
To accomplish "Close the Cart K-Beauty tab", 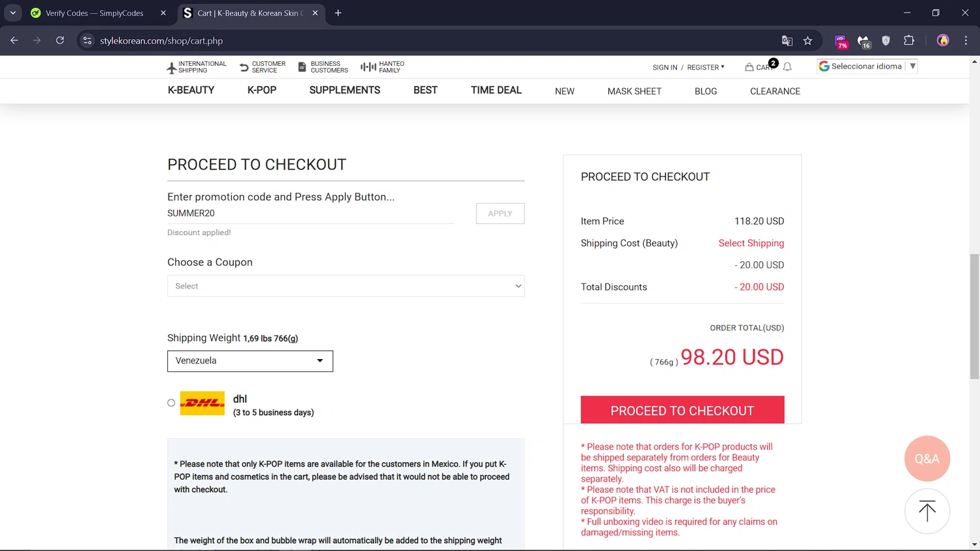I will [315, 13].
